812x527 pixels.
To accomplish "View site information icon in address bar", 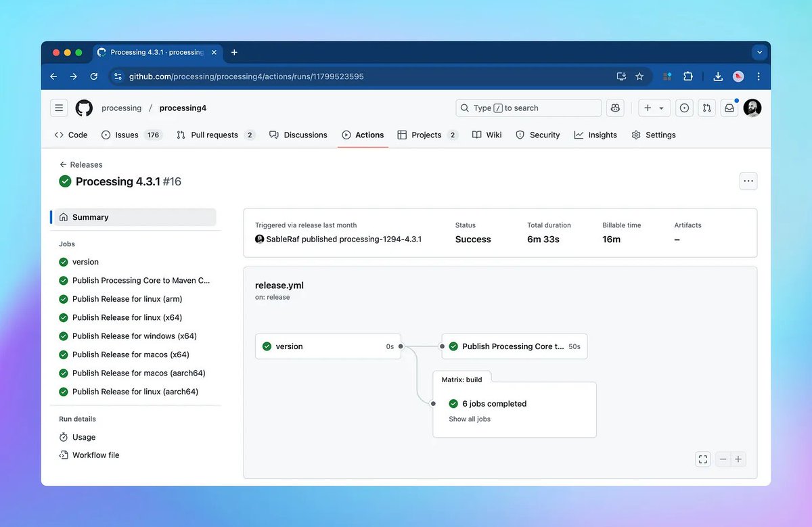I will tap(118, 76).
